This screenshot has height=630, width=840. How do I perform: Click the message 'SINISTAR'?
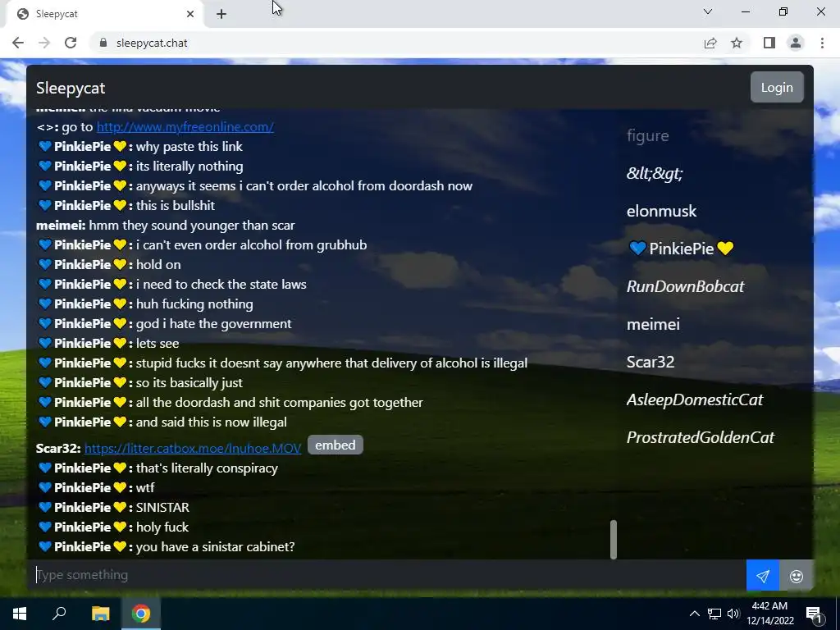(x=162, y=507)
